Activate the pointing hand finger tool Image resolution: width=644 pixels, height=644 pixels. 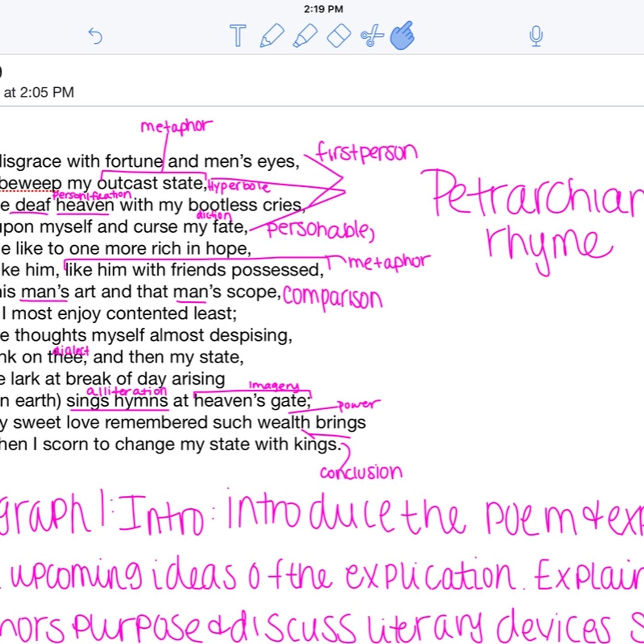click(402, 35)
